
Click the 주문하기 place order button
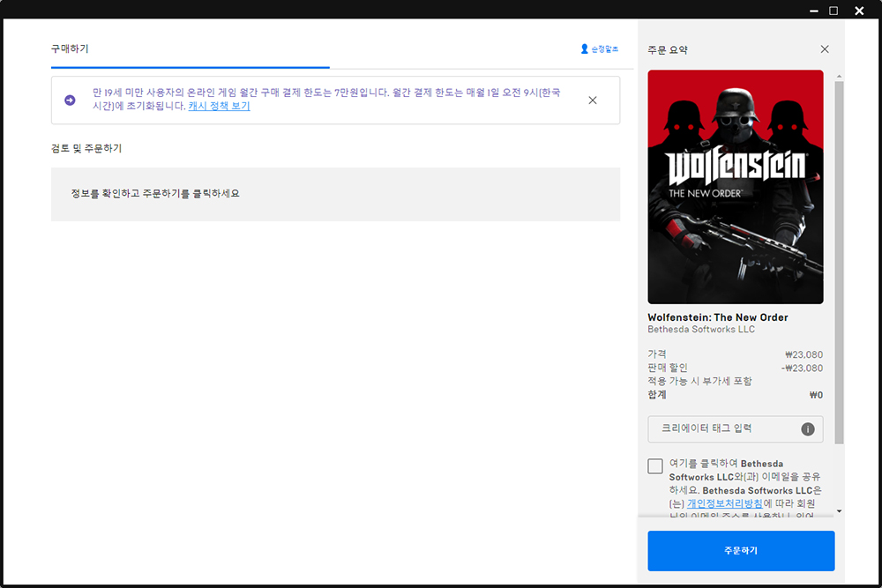coord(741,551)
